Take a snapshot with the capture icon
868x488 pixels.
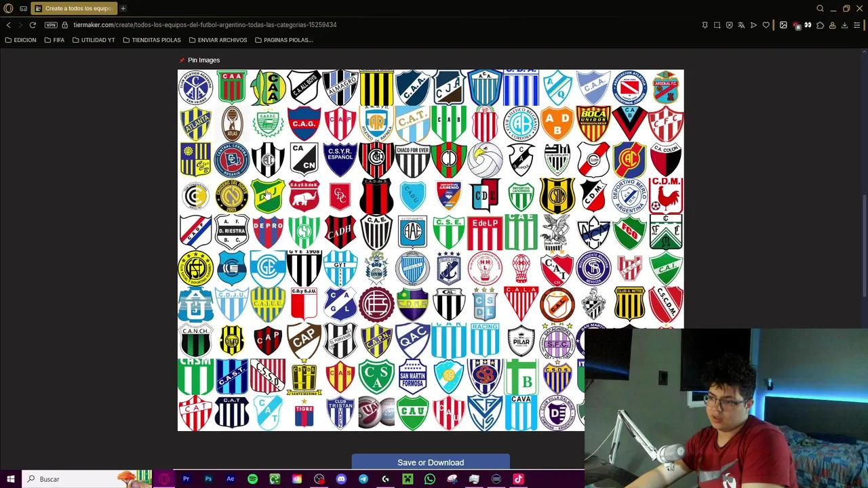[x=717, y=25]
